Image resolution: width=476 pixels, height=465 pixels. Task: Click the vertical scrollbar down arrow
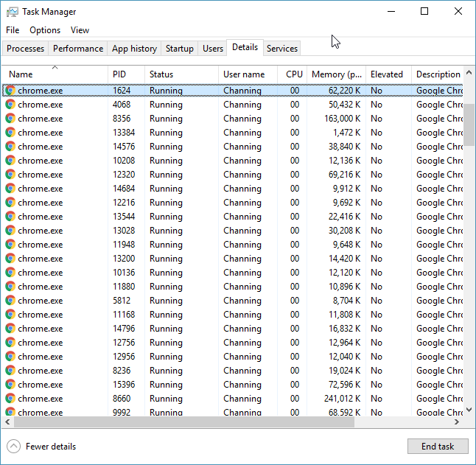click(x=469, y=410)
